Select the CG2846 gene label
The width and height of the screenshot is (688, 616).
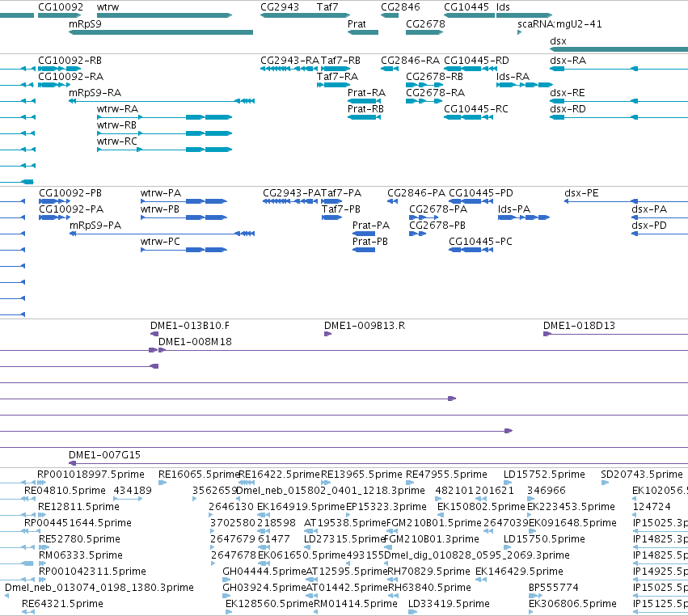[x=400, y=7]
